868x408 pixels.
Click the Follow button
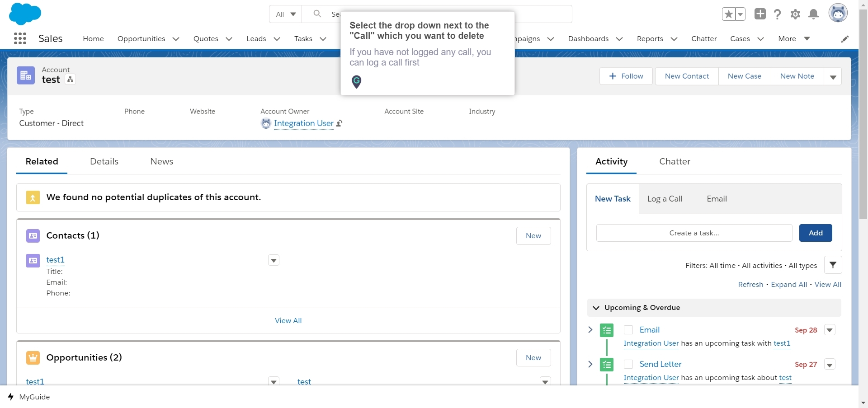click(x=626, y=76)
